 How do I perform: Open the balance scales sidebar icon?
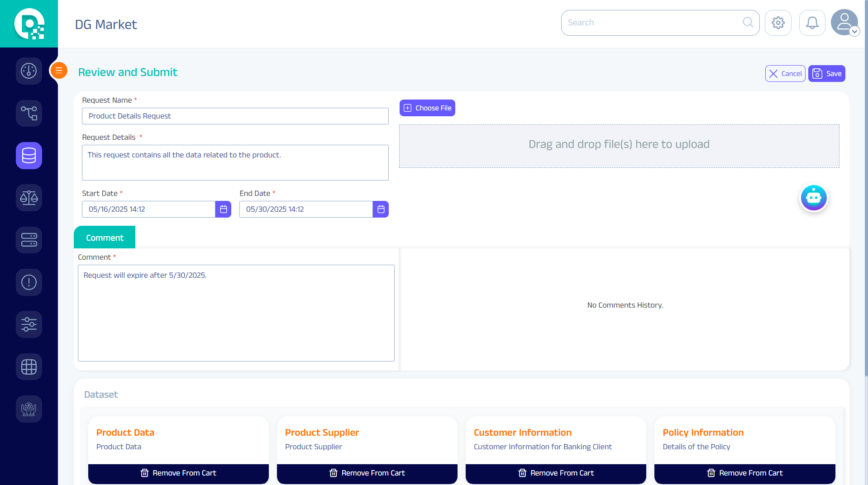(x=29, y=198)
